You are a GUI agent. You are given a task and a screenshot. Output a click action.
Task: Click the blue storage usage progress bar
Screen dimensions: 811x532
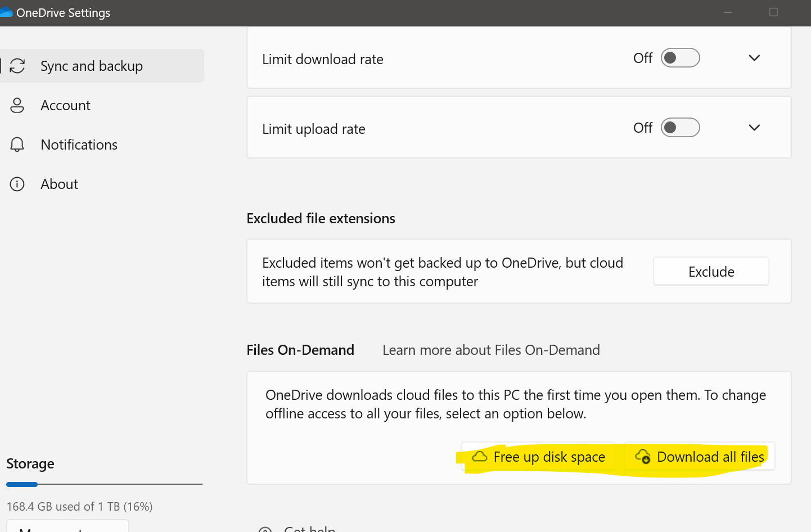tap(21, 484)
